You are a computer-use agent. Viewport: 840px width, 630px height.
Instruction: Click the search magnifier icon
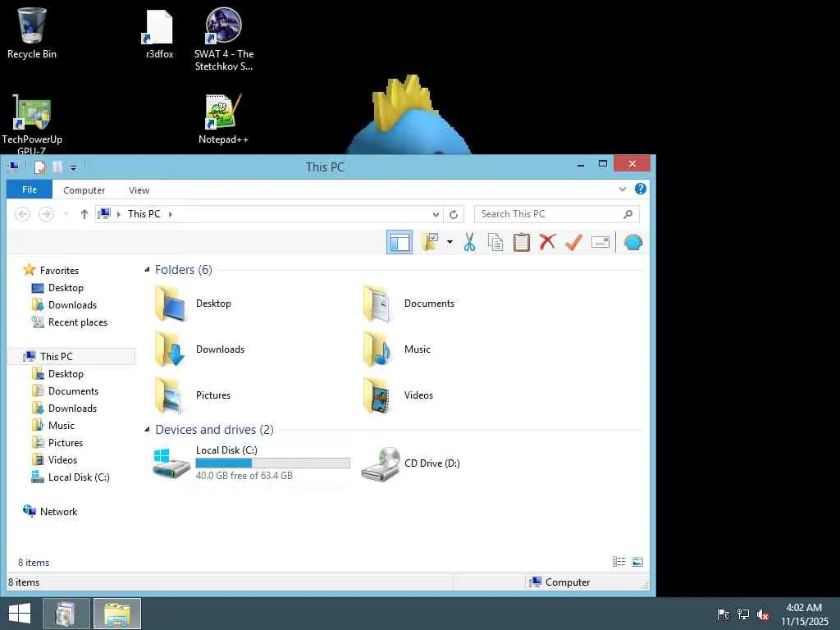pyautogui.click(x=628, y=214)
